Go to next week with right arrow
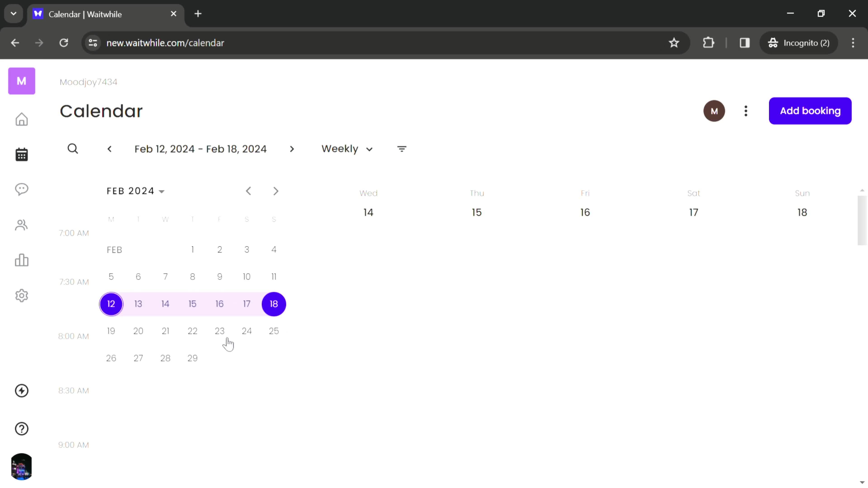This screenshot has width=868, height=488. tap(292, 149)
